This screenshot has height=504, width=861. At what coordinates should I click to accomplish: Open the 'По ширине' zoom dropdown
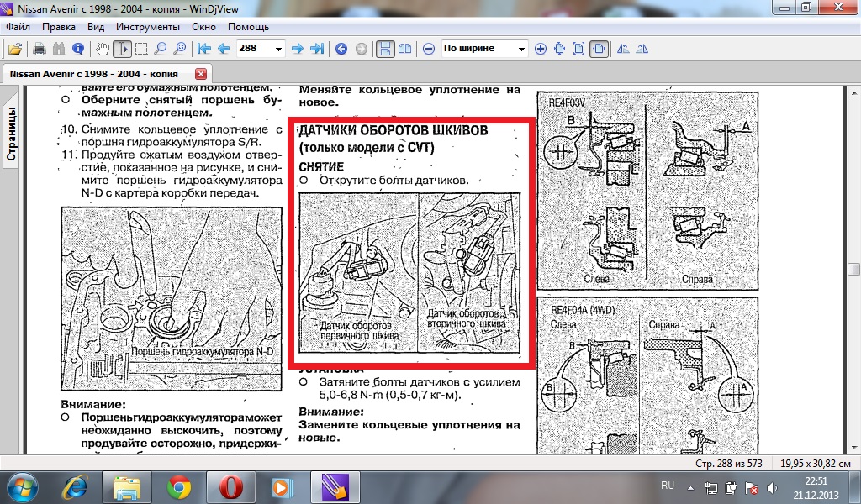point(521,49)
